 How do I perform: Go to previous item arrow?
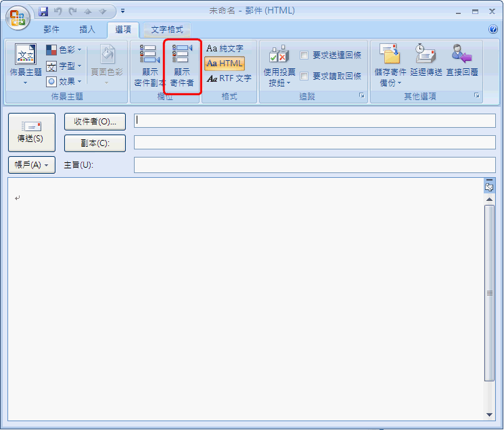click(88, 11)
